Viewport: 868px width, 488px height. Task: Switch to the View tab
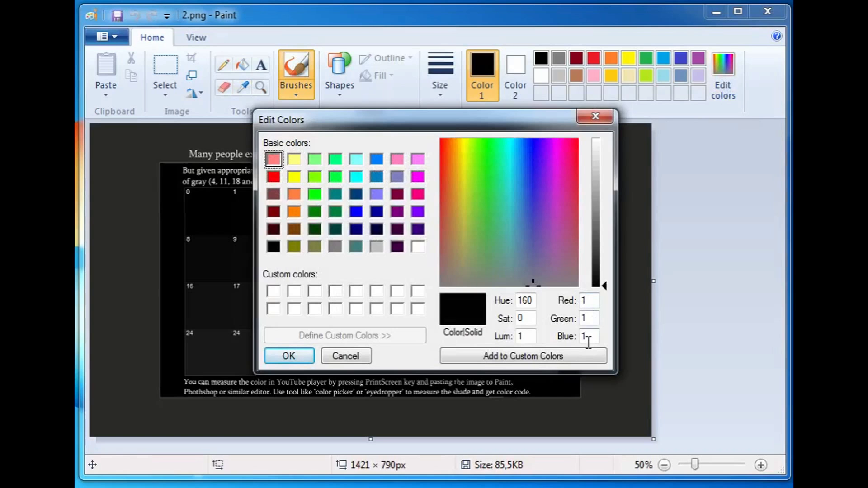click(x=196, y=37)
